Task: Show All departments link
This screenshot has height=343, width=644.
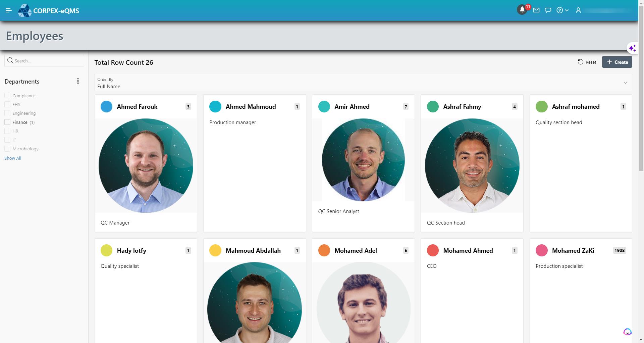Action: pyautogui.click(x=13, y=158)
